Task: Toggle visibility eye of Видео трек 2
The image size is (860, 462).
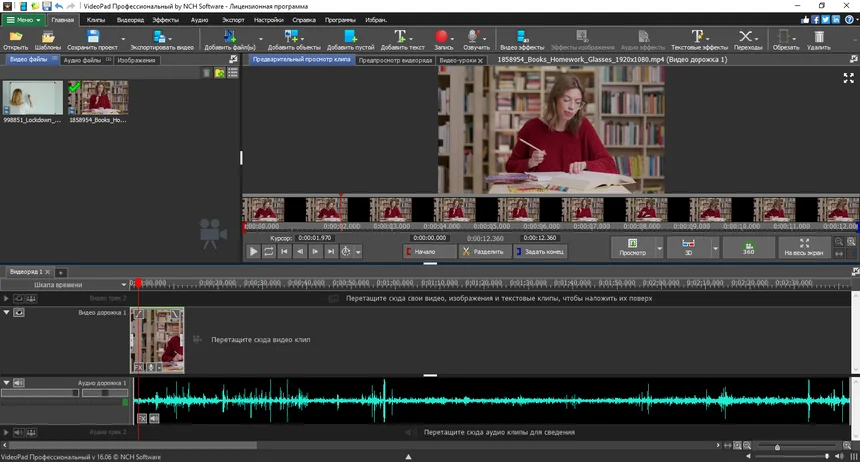Action: click(x=19, y=298)
